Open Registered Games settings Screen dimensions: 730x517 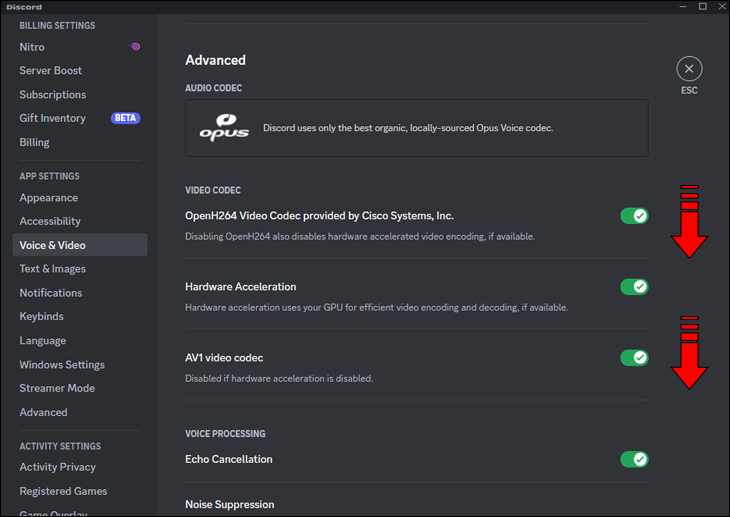(x=63, y=491)
